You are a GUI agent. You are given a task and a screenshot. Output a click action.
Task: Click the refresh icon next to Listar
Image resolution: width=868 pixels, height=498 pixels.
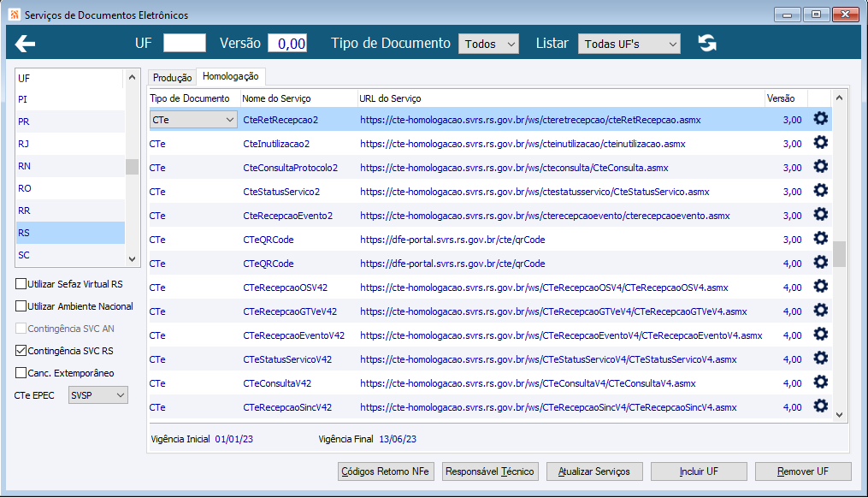click(707, 43)
